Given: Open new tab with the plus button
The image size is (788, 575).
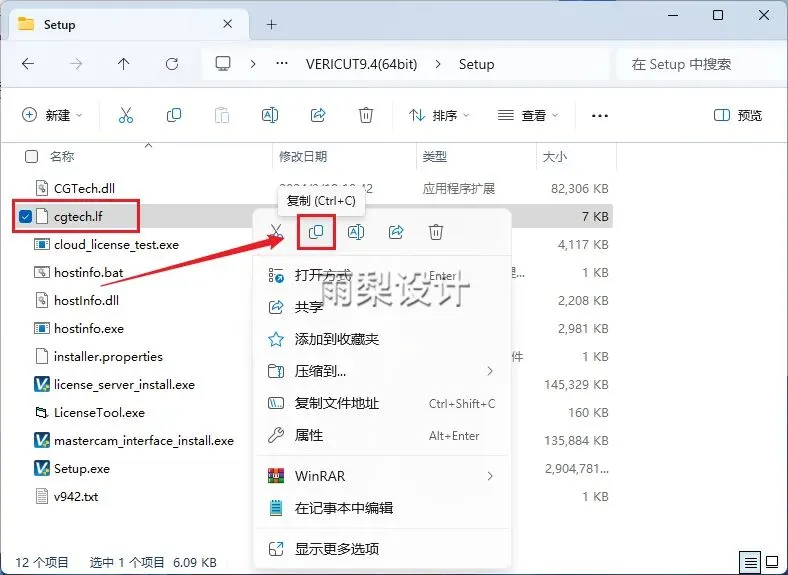Looking at the screenshot, I should 271,24.
